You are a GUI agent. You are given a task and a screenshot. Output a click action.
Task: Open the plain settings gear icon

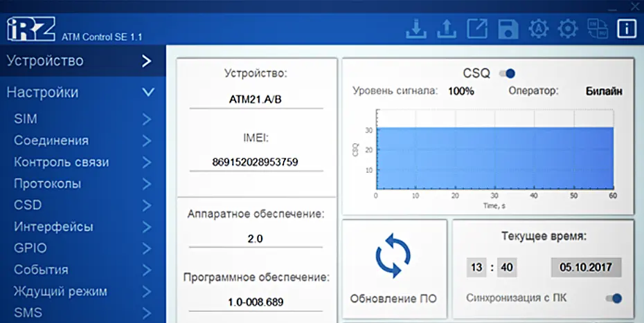[568, 29]
